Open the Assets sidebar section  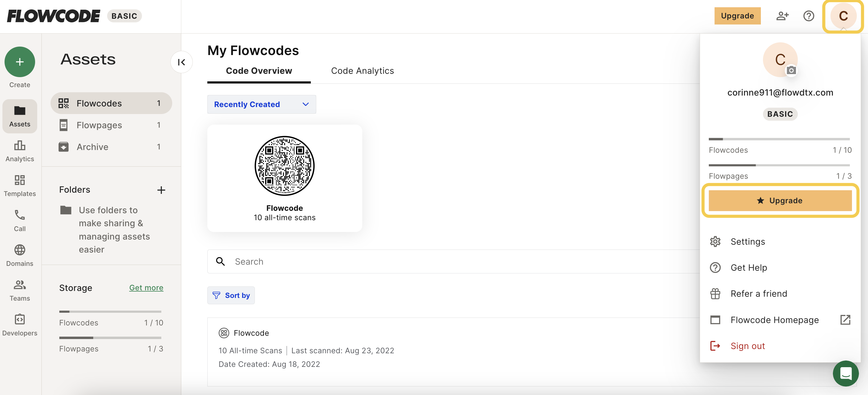[20, 116]
